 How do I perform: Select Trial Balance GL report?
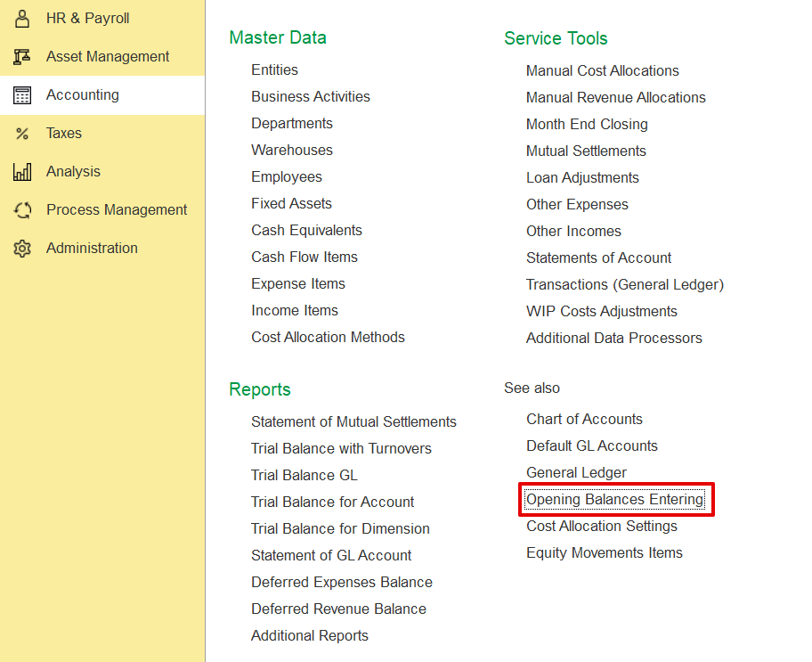pos(304,476)
